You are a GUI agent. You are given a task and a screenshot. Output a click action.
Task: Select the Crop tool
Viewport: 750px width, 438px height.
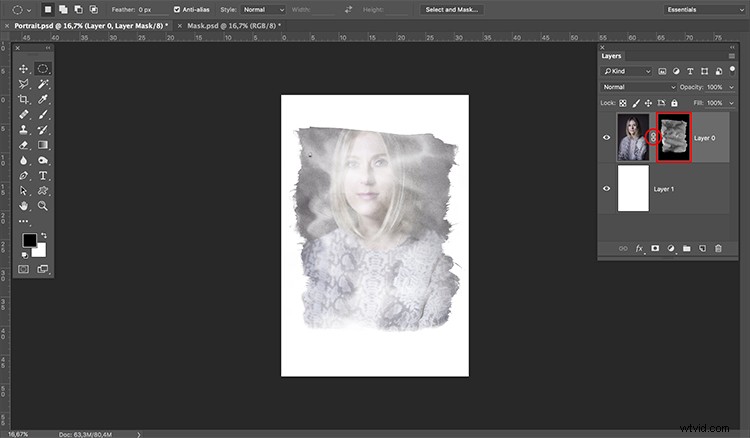[23, 99]
